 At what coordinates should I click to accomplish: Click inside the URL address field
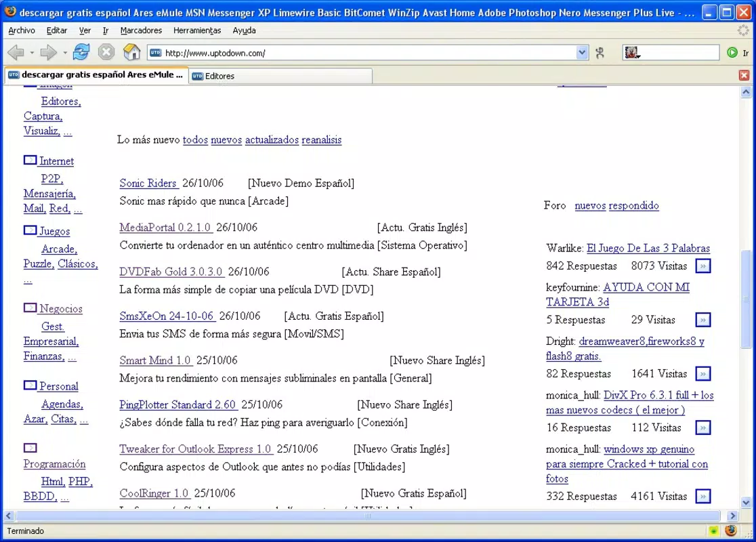click(x=369, y=53)
